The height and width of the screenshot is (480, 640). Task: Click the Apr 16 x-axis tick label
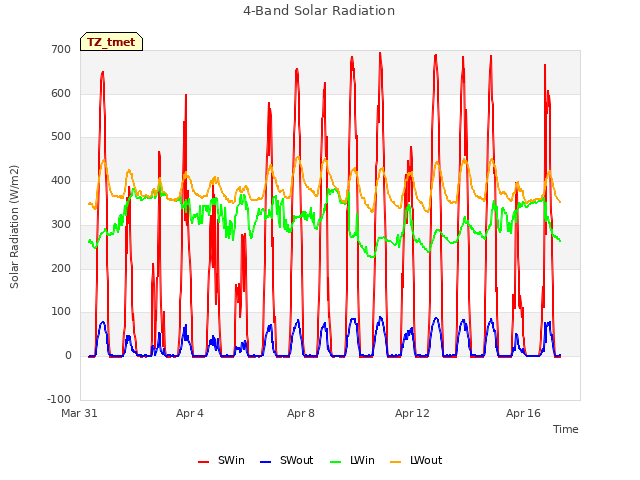(523, 413)
